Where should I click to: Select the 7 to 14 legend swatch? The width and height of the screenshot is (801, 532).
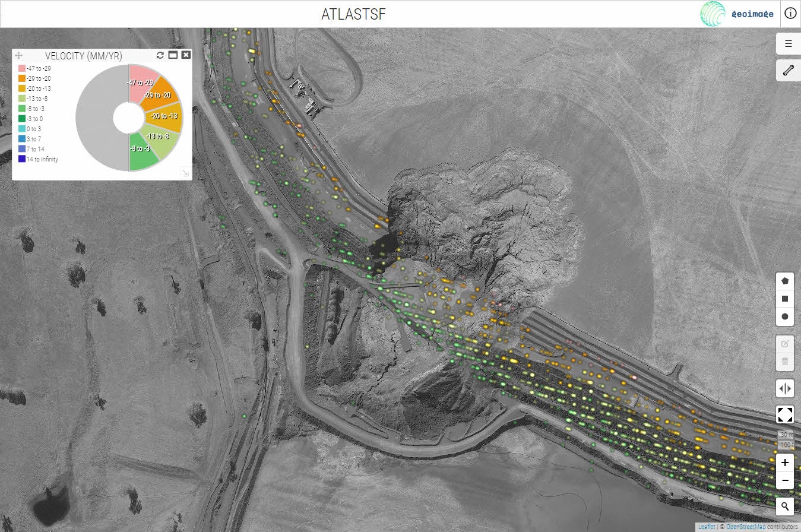[x=22, y=149]
